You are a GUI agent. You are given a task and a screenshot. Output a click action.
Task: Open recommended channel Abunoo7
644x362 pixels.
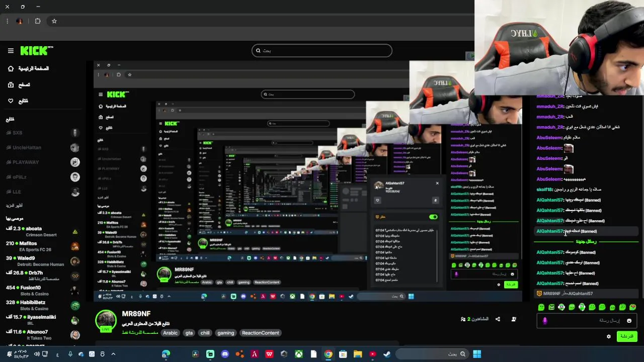[43, 334]
